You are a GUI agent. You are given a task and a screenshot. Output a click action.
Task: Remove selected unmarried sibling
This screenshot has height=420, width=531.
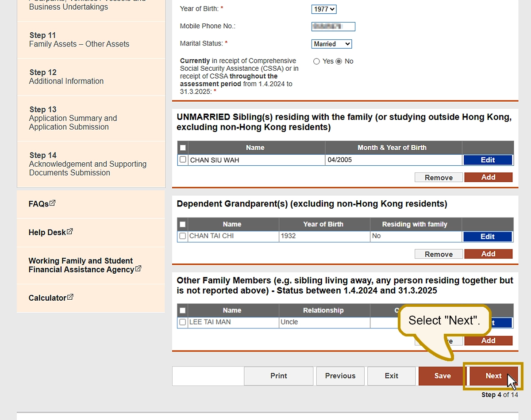pyautogui.click(x=439, y=177)
